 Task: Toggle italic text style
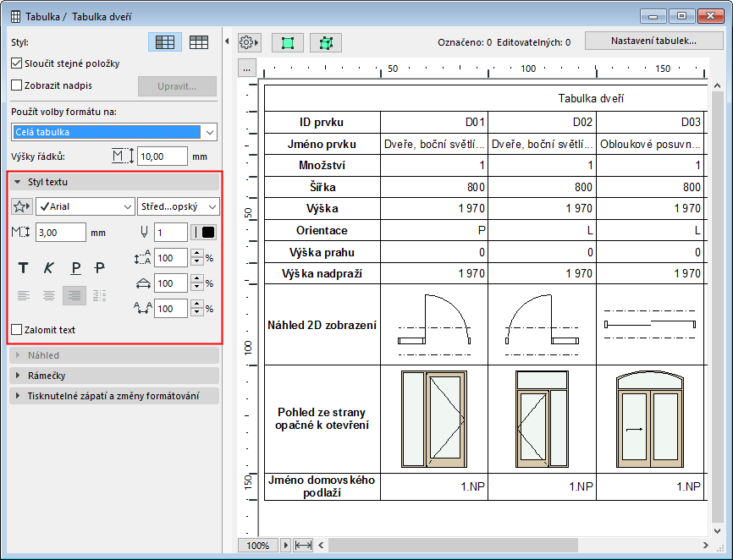[x=49, y=268]
